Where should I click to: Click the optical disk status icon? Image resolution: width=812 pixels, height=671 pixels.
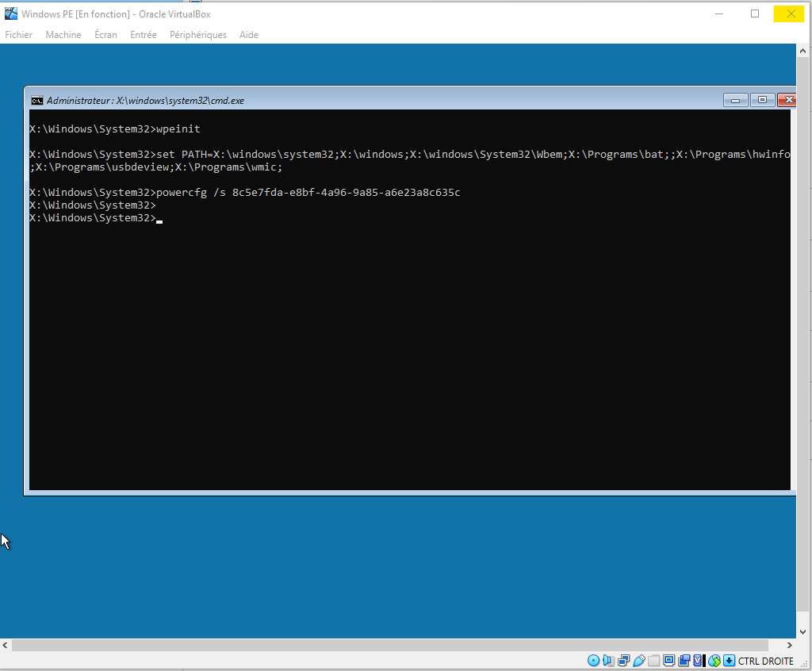click(x=593, y=661)
